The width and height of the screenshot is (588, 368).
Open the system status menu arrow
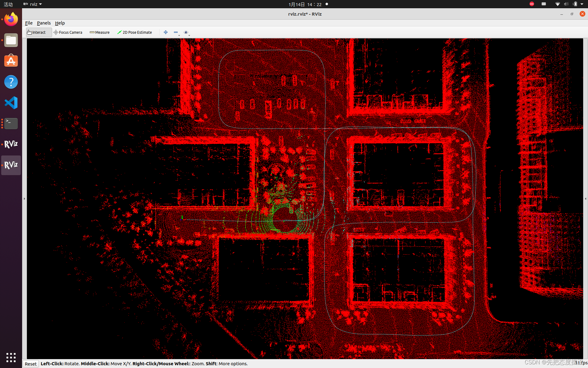(x=582, y=4)
